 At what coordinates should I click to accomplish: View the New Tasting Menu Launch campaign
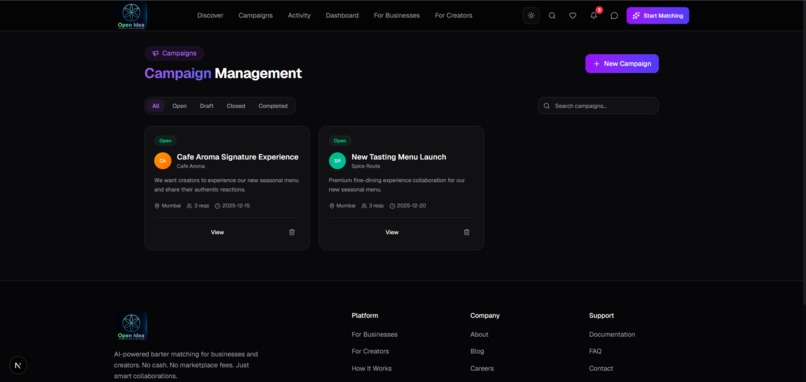(392, 232)
